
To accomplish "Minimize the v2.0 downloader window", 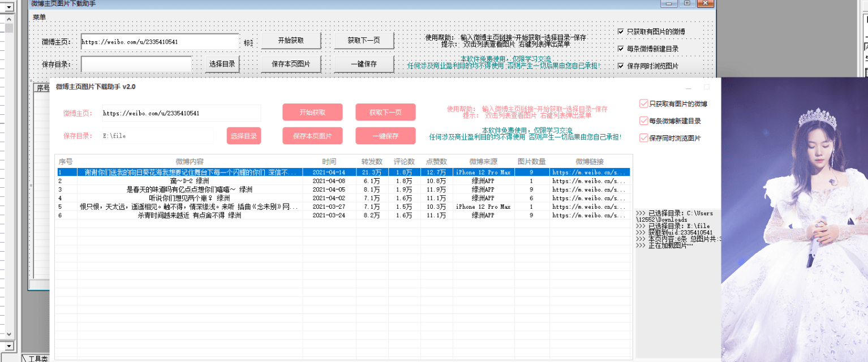I will click(x=689, y=88).
